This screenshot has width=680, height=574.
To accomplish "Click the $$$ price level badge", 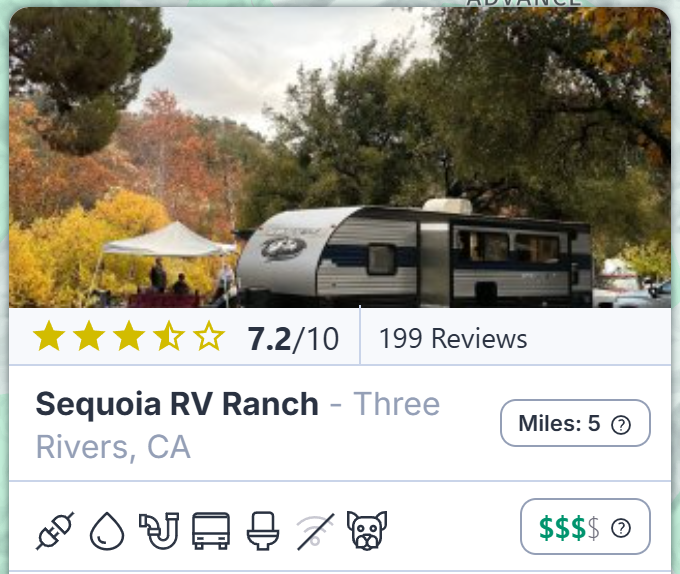I will 585,526.
